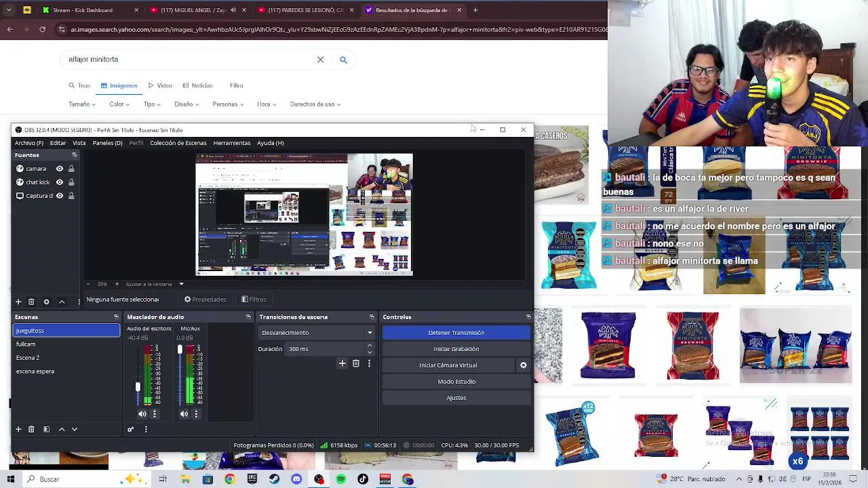Image resolution: width=868 pixels, height=488 pixels.
Task: Toggle Modo Estudio
Action: (x=456, y=382)
